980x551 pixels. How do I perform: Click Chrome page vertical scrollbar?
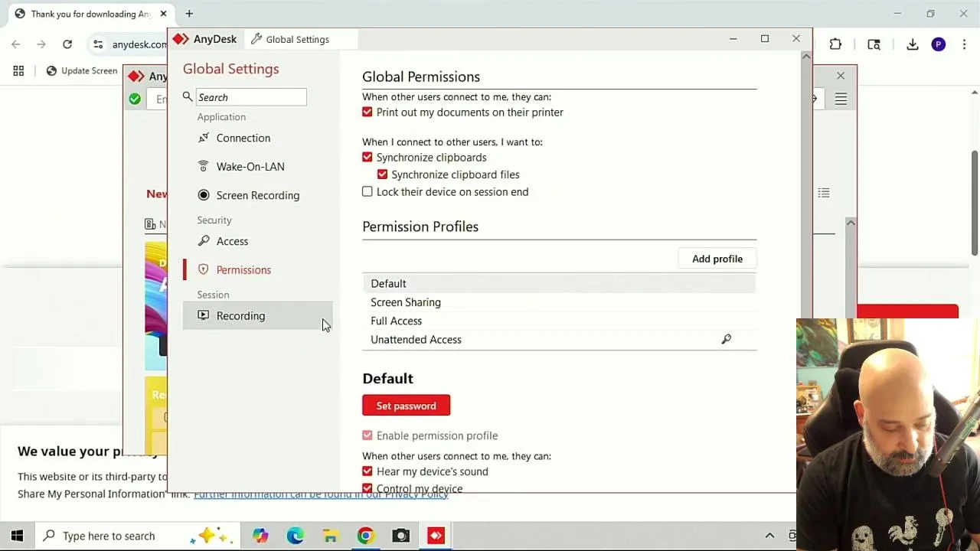pos(975,203)
